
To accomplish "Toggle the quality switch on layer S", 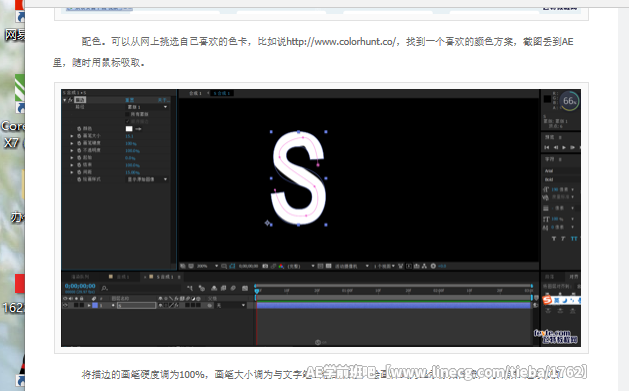I will coord(171,305).
